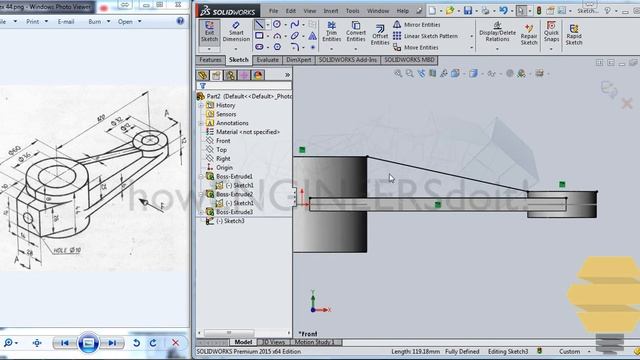Click the Rebuild traffic light icon

pyautogui.click(x=539, y=11)
